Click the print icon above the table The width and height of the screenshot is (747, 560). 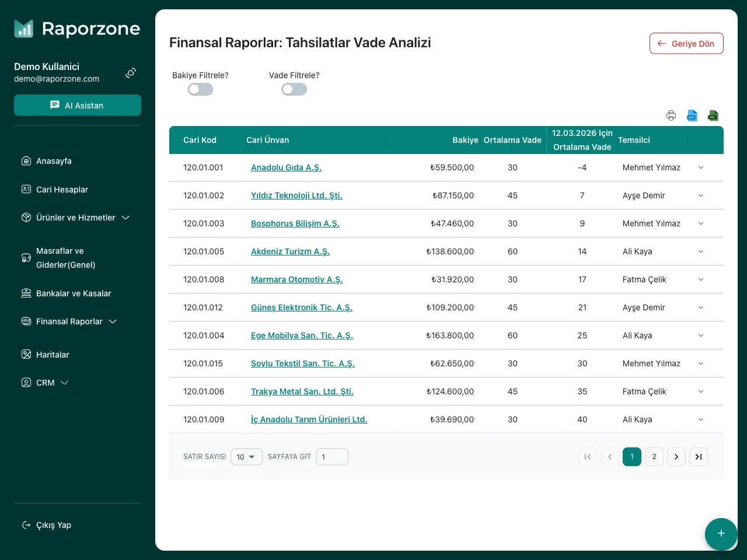[x=671, y=116]
